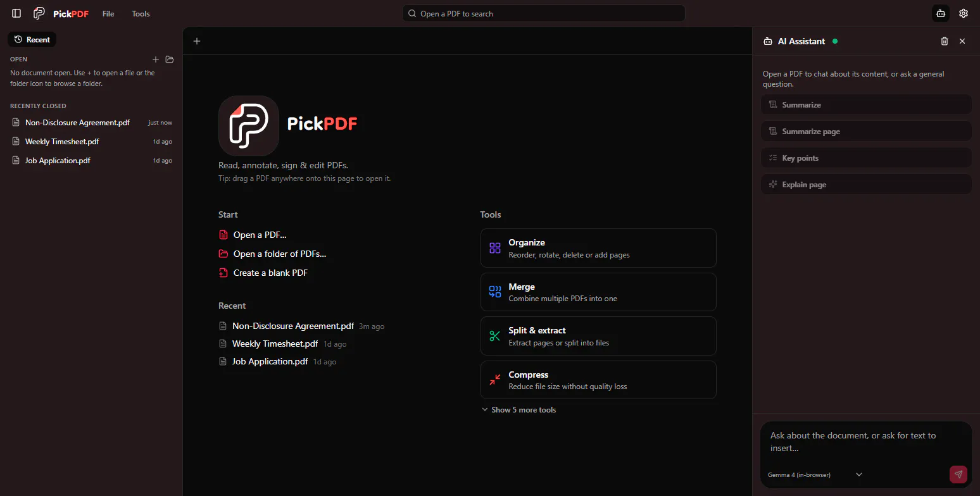The height and width of the screenshot is (496, 980).
Task: Click the Key points suggestion
Action: pyautogui.click(x=866, y=158)
